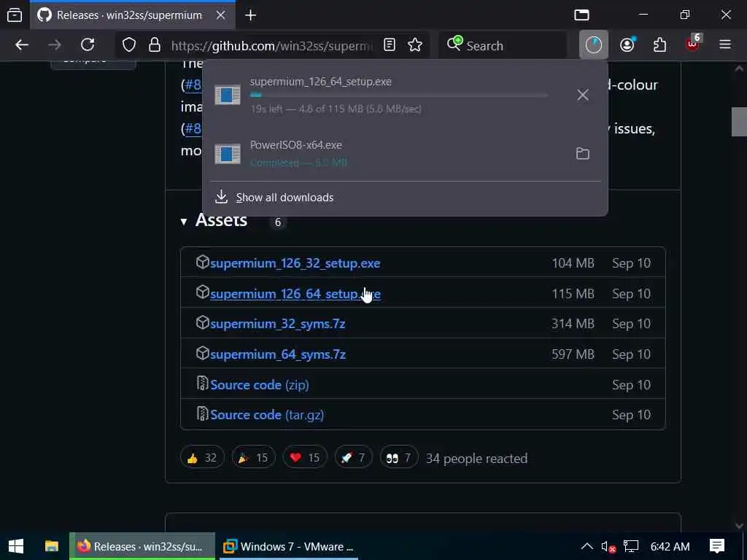Open the muted volume tray icon
Viewport: 747px width, 560px height.
(x=608, y=547)
